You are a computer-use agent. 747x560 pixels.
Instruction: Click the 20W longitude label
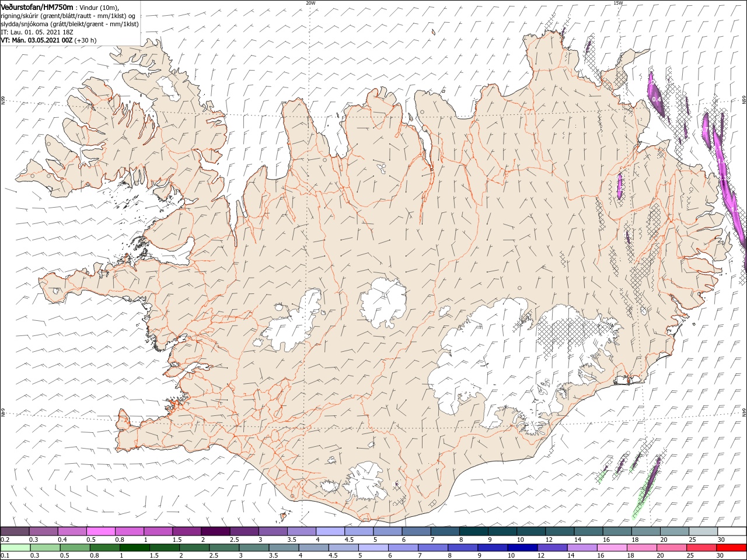click(x=310, y=3)
